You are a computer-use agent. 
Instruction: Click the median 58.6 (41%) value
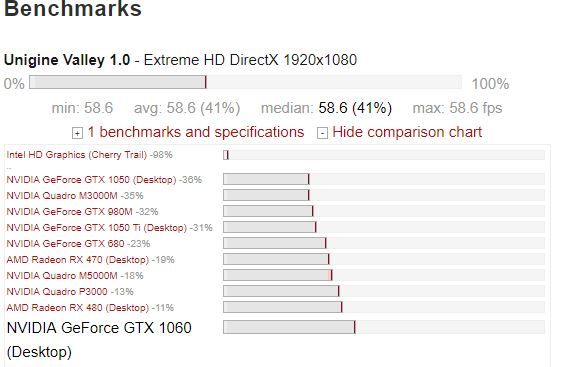[x=355, y=108]
